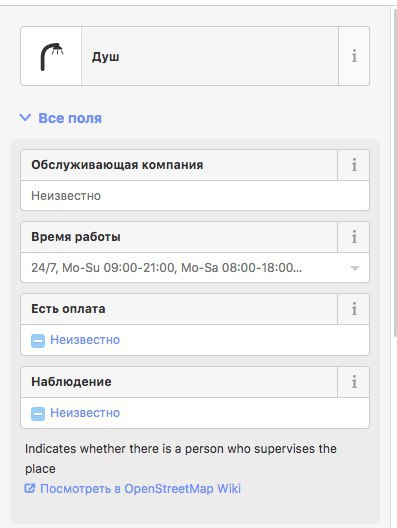Collapse the Все поля section chevron
397x528 pixels.
(x=25, y=118)
